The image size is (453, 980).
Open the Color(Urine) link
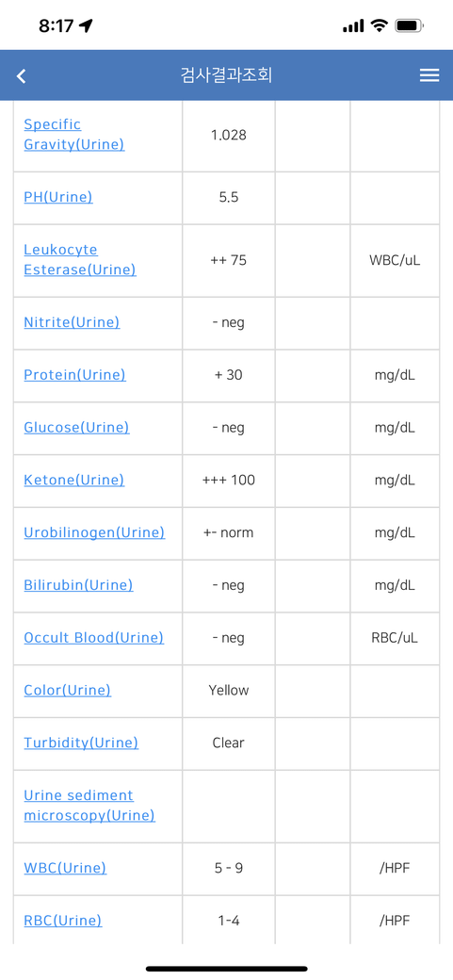click(68, 690)
